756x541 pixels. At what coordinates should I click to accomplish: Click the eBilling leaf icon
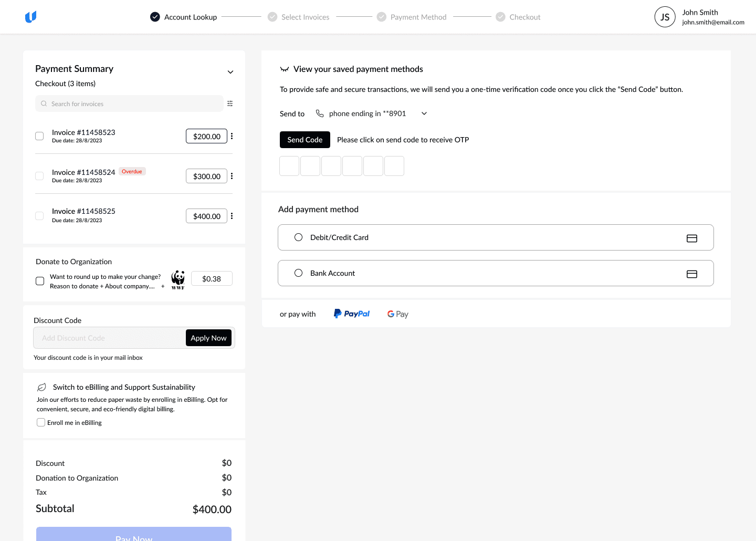pyautogui.click(x=42, y=387)
